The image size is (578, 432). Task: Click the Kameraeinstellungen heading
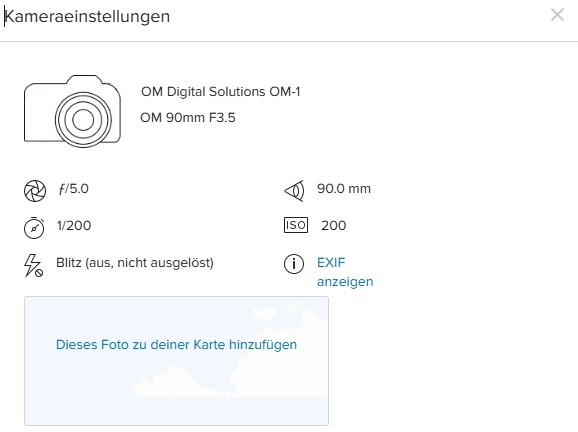click(87, 17)
